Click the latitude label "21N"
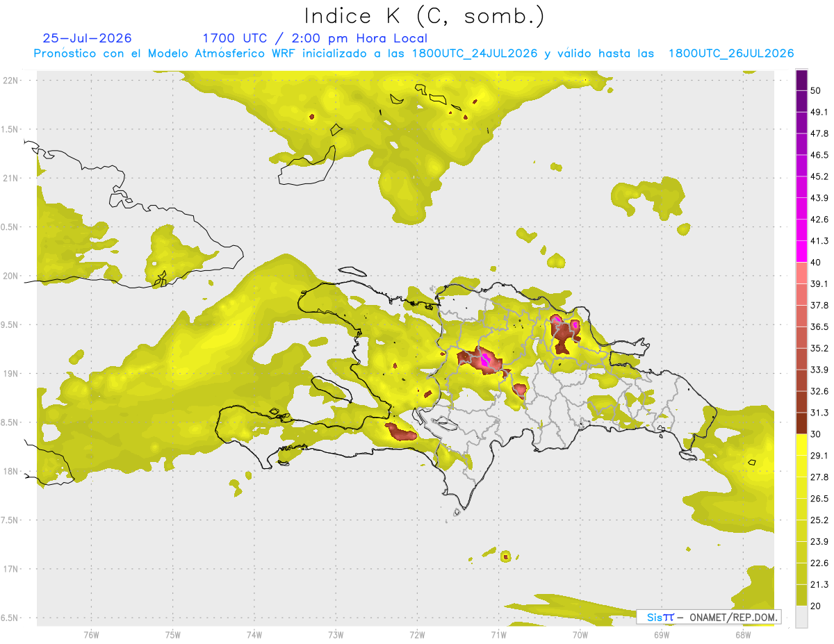Viewport: 834px width, 644px height. (12, 179)
